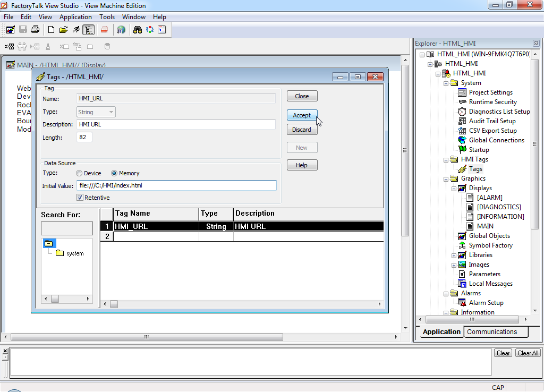
Task: Select the Device data source radio button
Action: tap(80, 173)
